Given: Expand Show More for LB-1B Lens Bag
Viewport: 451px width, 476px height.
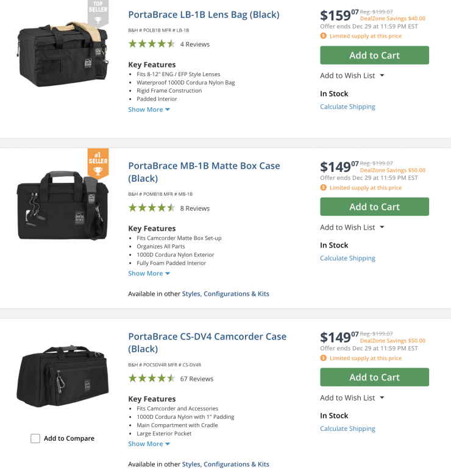Looking at the screenshot, I should [x=149, y=110].
